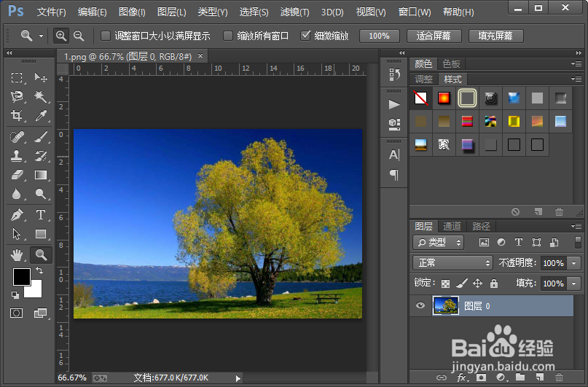Toggle lock all for the layer
The image size is (588, 387).
coord(494,283)
